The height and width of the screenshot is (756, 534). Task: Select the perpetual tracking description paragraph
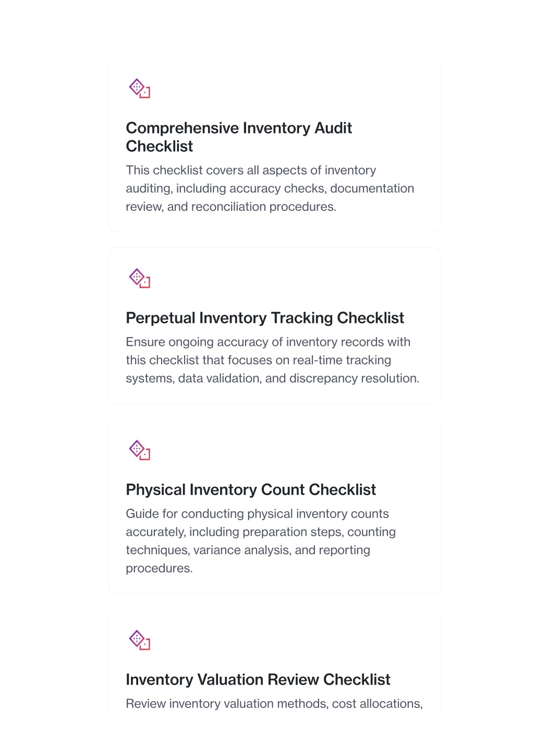pos(273,360)
